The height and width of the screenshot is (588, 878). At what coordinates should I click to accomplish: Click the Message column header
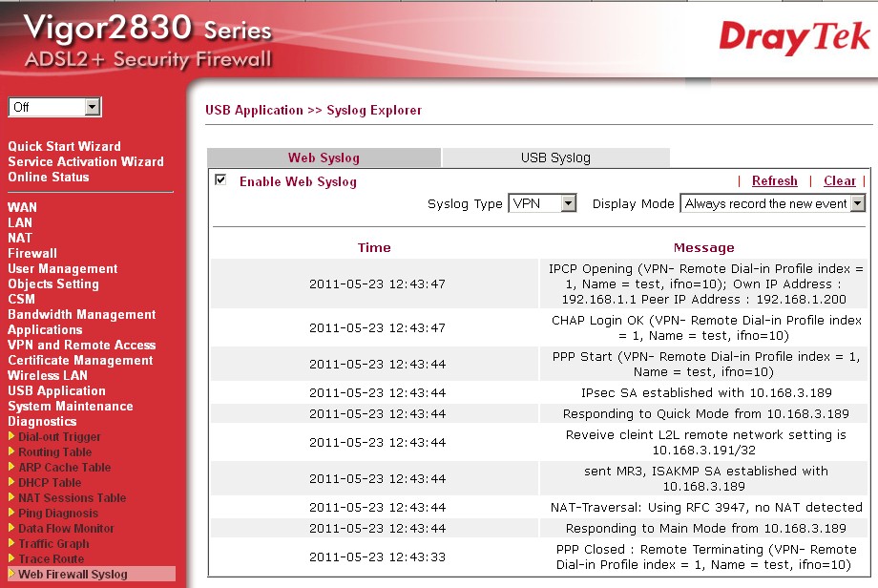point(704,247)
